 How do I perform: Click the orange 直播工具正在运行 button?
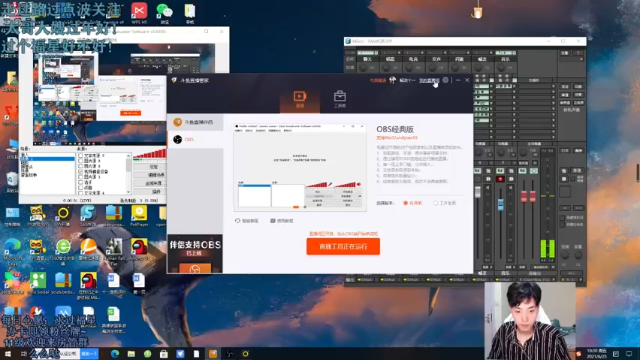point(343,247)
